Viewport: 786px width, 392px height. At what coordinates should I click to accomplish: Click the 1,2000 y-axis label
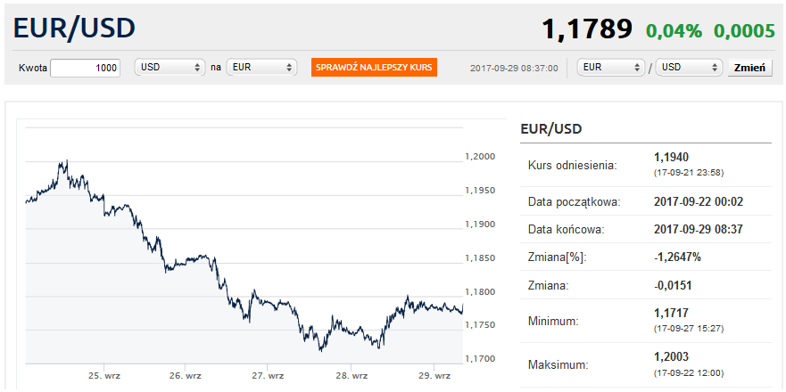(x=480, y=157)
